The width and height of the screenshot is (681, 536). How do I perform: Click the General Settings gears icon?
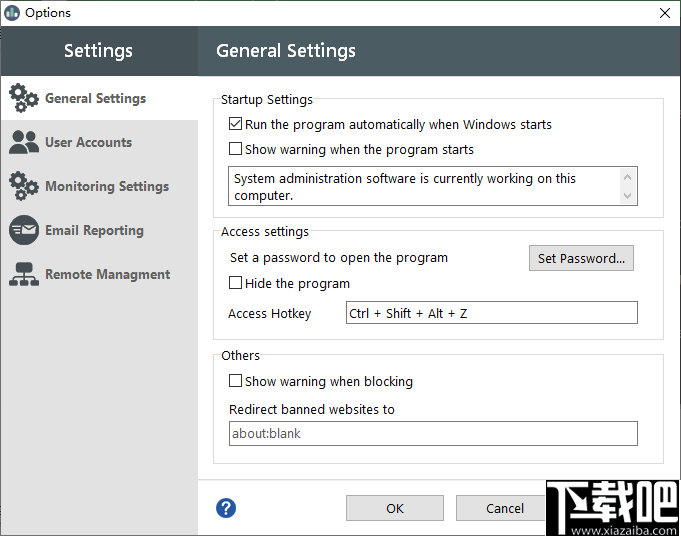point(24,98)
